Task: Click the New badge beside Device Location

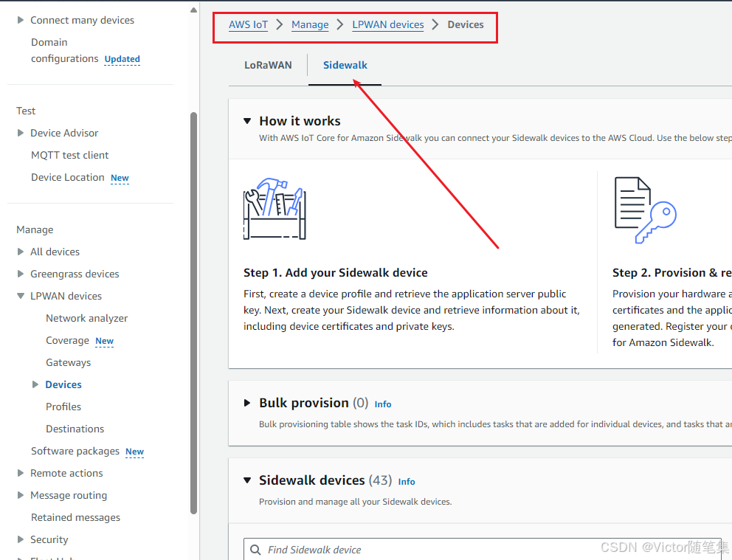Action: [120, 178]
